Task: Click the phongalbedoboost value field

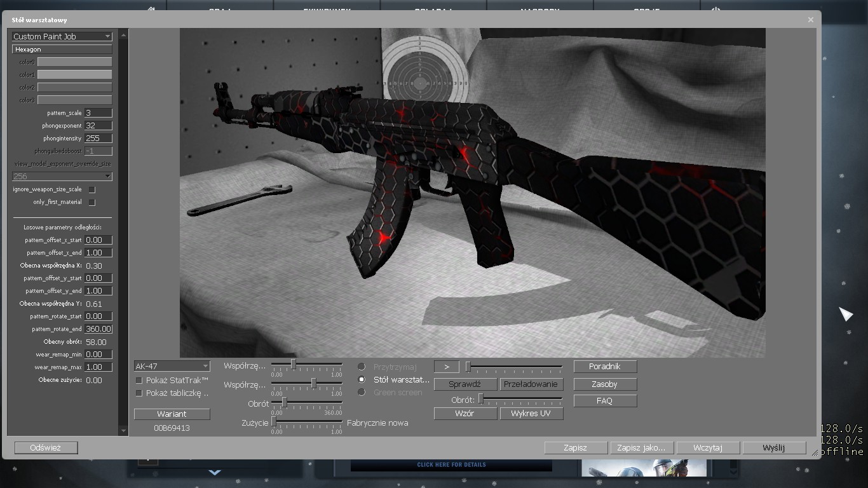Action: click(x=98, y=151)
